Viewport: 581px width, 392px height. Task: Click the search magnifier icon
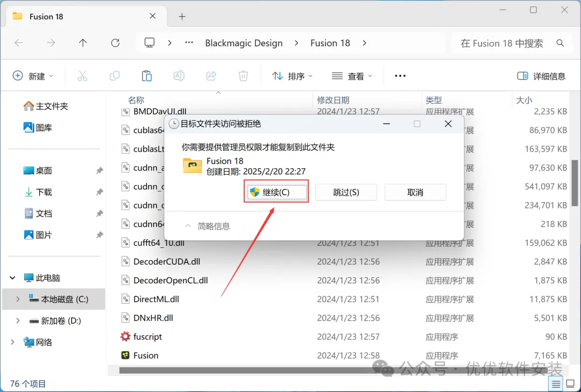click(x=560, y=43)
